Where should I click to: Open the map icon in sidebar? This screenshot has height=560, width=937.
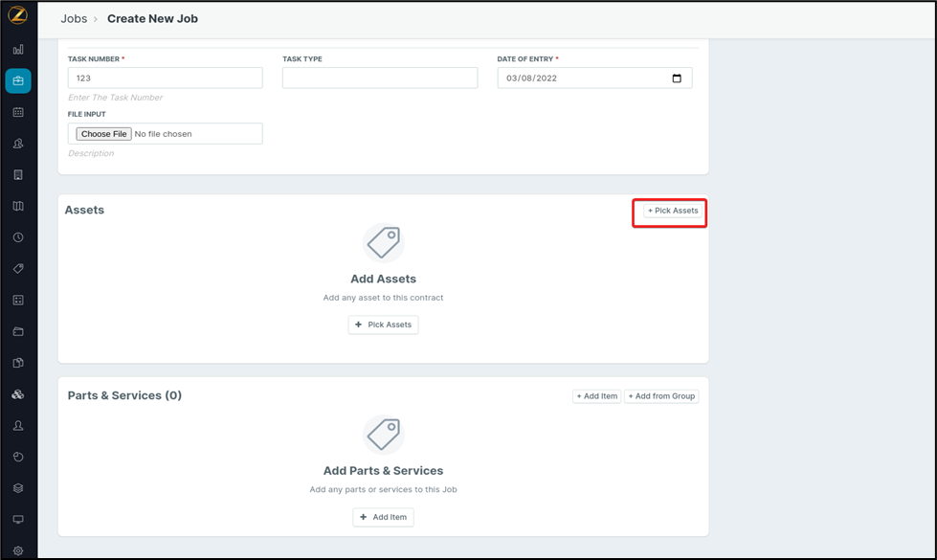click(18, 206)
